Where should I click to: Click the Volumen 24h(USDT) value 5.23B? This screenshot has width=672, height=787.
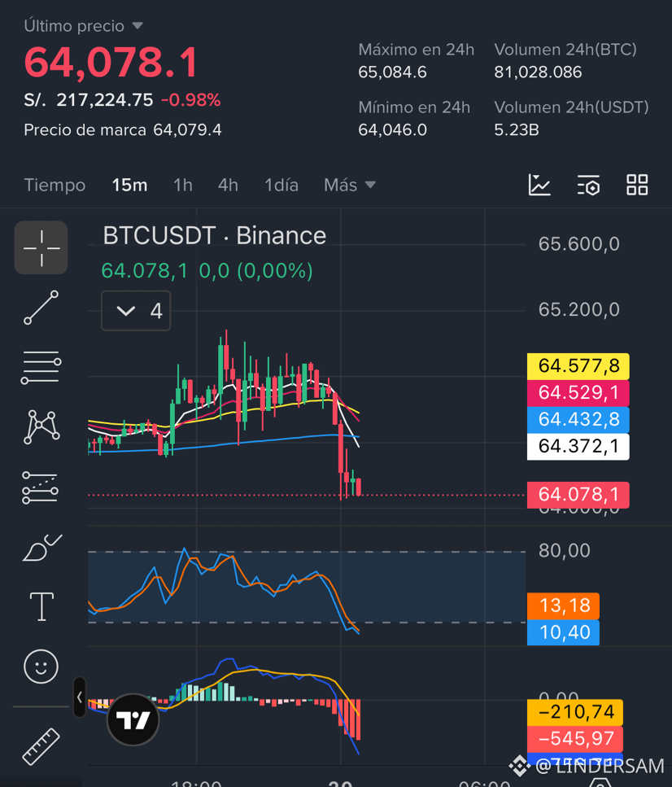(x=516, y=130)
